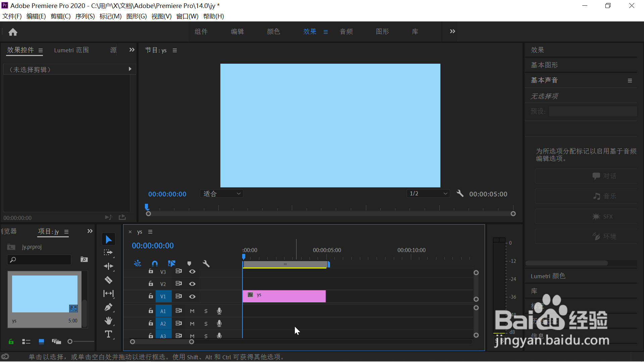Image resolution: width=644 pixels, height=362 pixels.
Task: Open program monitor ys panel menu
Action: click(175, 51)
